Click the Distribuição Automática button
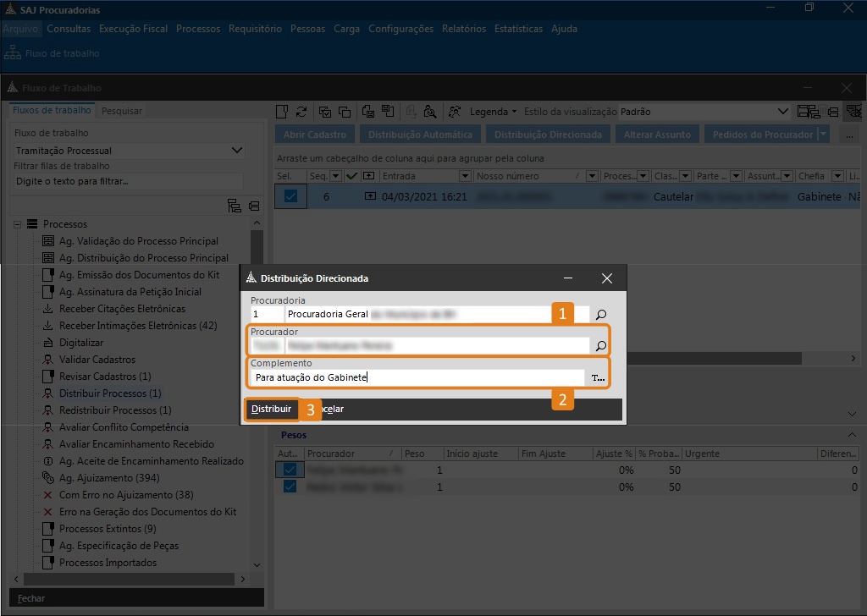867x616 pixels. 420,135
